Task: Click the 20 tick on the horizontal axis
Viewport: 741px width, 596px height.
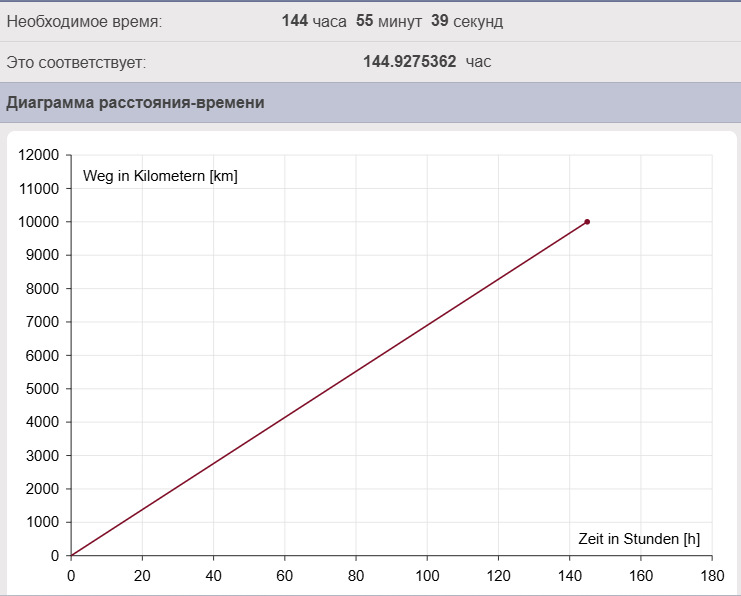Action: (142, 576)
